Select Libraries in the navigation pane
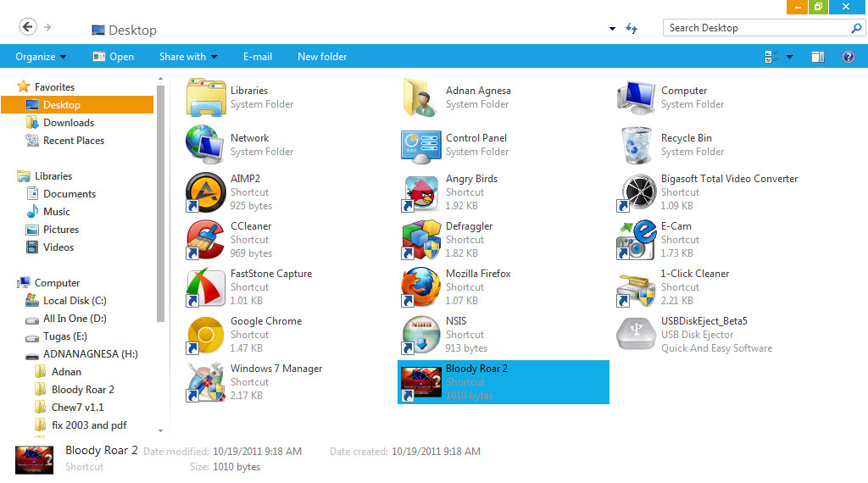868x483 pixels. [x=44, y=176]
